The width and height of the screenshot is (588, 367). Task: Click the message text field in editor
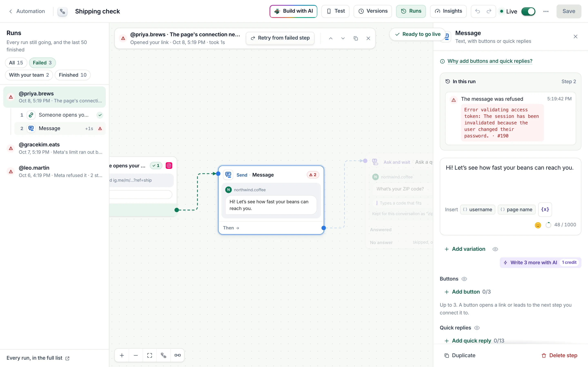pos(510,180)
